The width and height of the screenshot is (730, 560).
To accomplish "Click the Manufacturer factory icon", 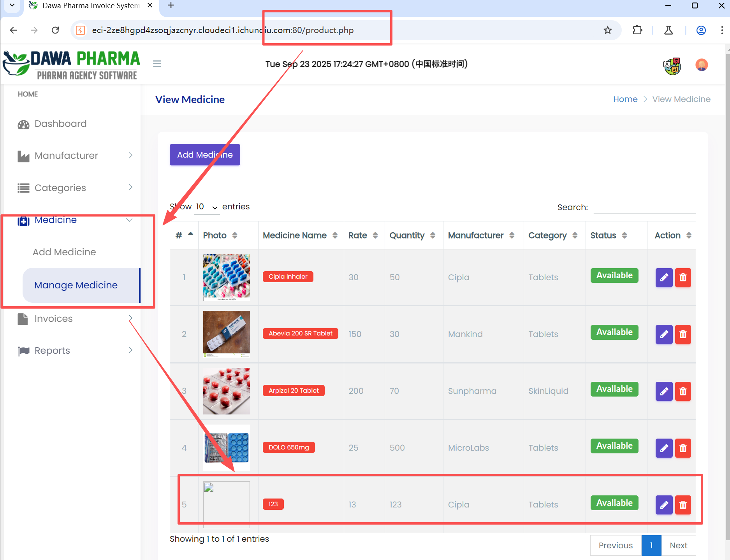I will click(x=23, y=156).
